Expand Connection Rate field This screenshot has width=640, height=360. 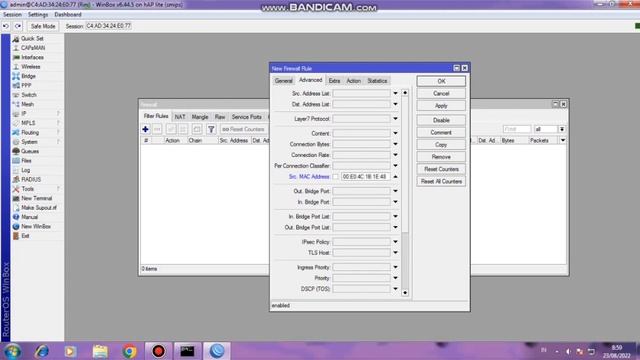395,155
